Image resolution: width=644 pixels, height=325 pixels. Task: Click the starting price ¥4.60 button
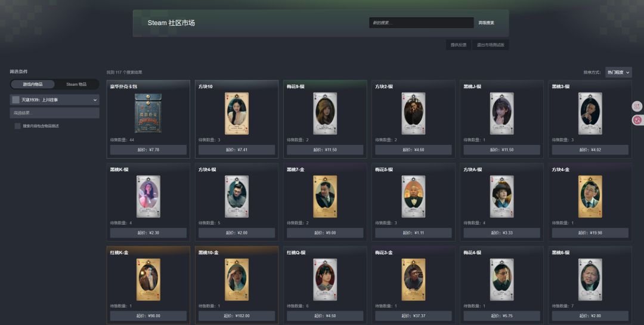click(x=413, y=150)
